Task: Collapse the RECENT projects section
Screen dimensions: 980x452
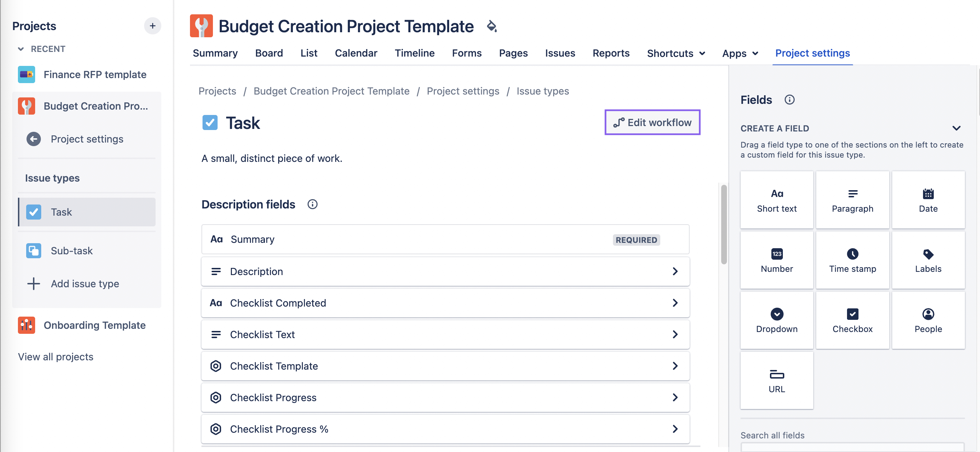Action: coord(21,49)
